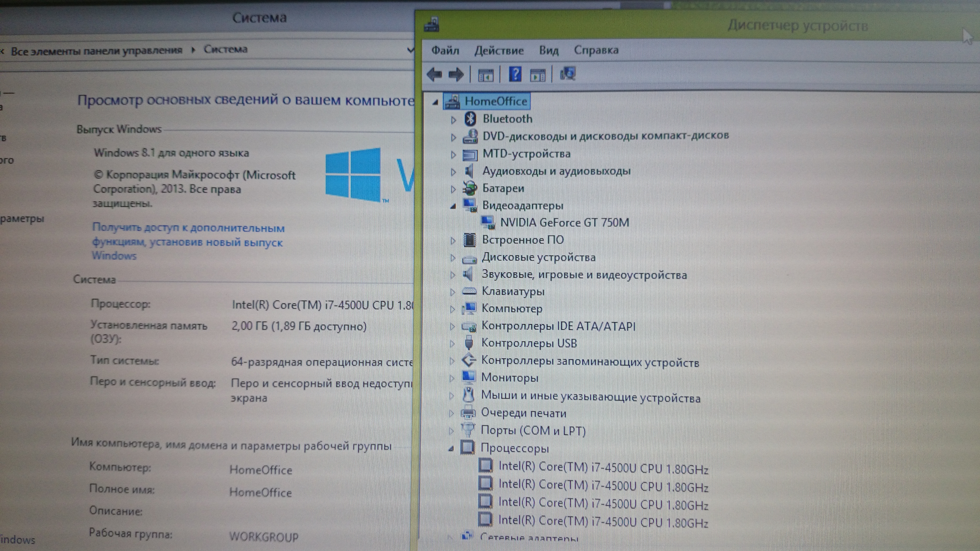The height and width of the screenshot is (551, 980).
Task: Expand DVD-дисководы category arrow
Action: 453,137
